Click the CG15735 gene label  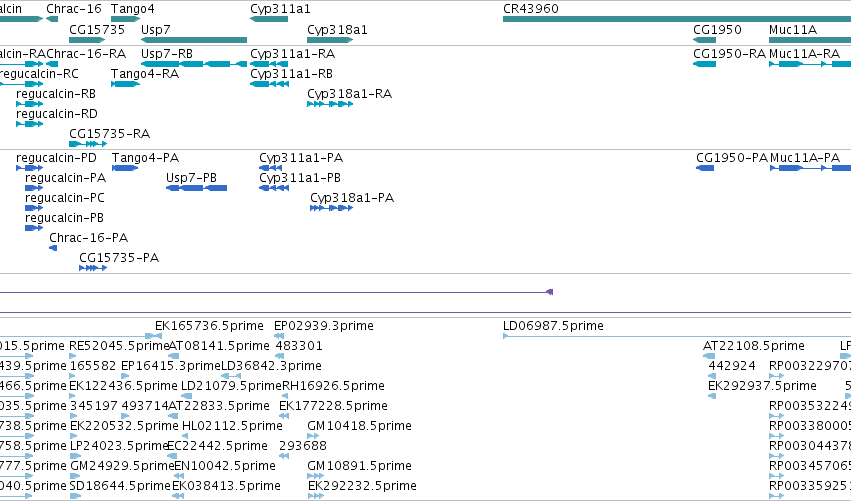coord(97,29)
